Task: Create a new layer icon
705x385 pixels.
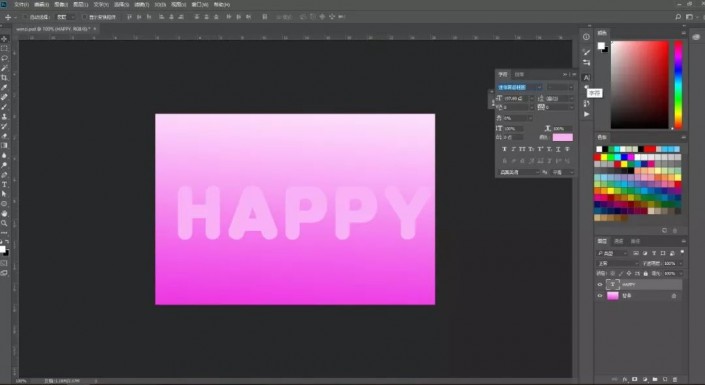Action: [x=665, y=380]
